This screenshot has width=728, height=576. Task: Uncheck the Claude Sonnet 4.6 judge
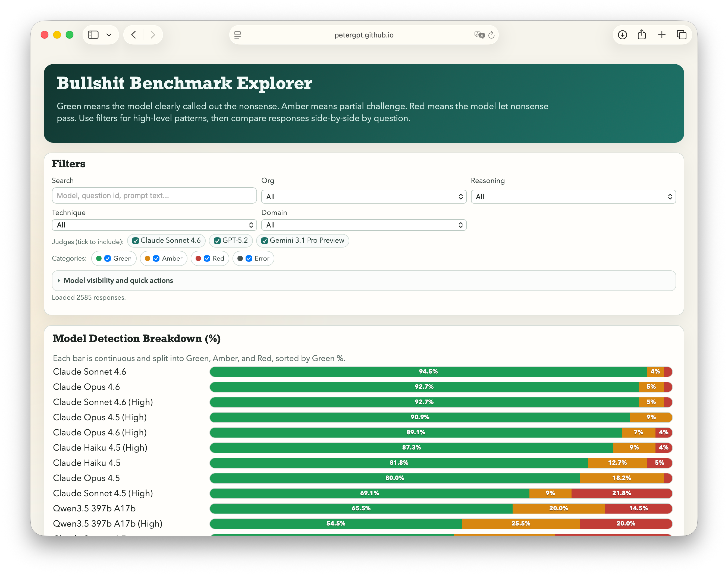click(136, 241)
